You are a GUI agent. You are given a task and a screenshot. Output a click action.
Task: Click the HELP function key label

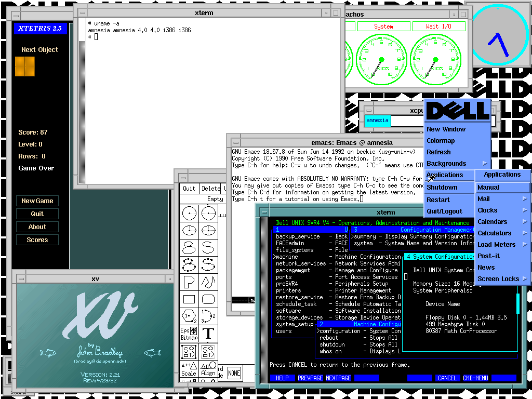coord(282,378)
